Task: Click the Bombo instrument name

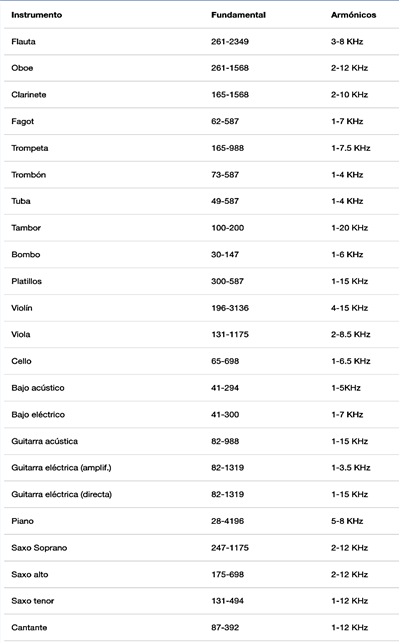Action: [25, 255]
